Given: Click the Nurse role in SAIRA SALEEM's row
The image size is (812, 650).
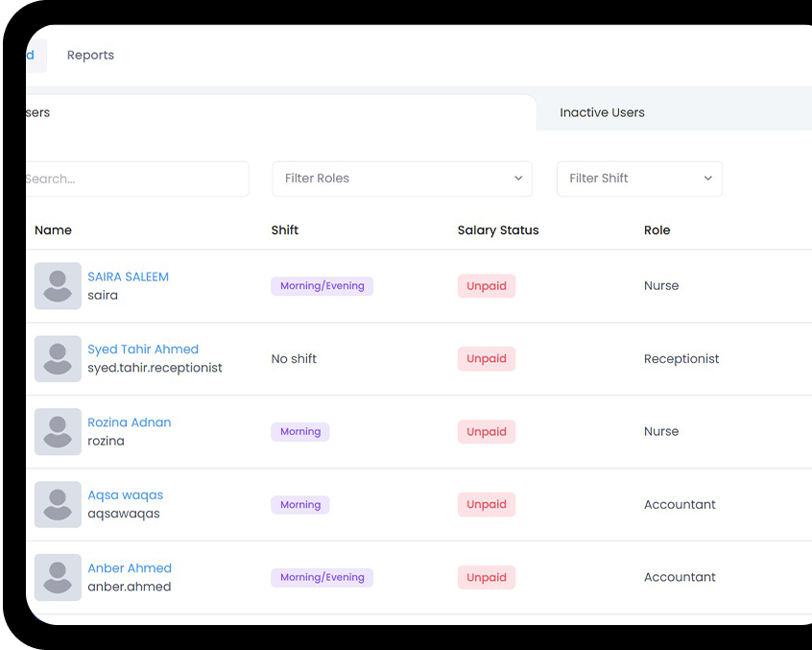Looking at the screenshot, I should tap(661, 286).
